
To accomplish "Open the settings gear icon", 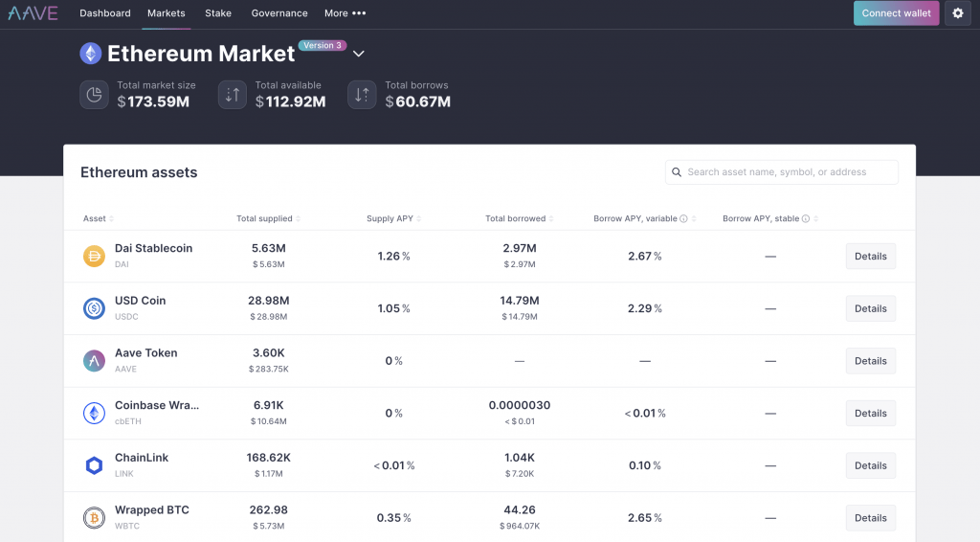I will click(x=957, y=13).
